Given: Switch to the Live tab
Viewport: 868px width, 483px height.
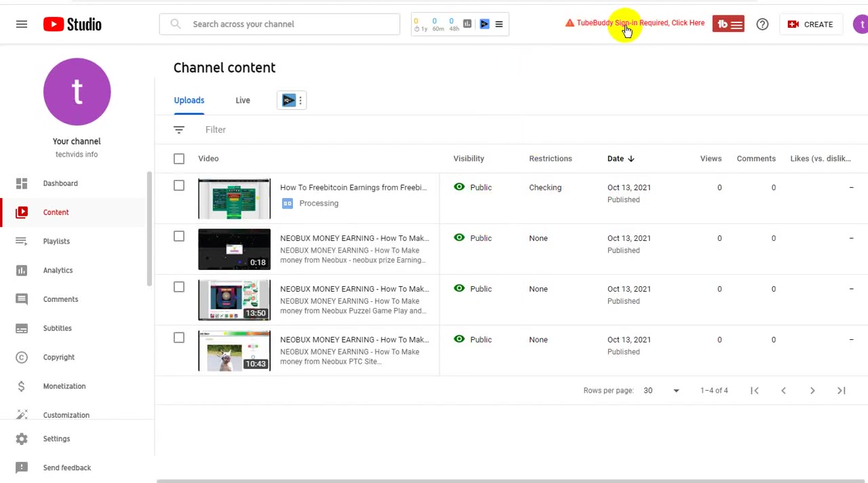Looking at the screenshot, I should 243,100.
